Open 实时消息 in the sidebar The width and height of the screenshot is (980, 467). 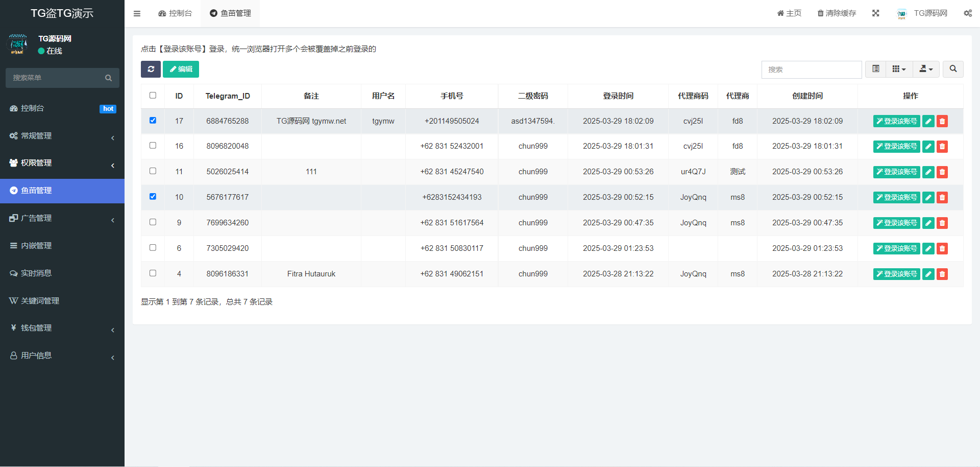[x=62, y=273]
